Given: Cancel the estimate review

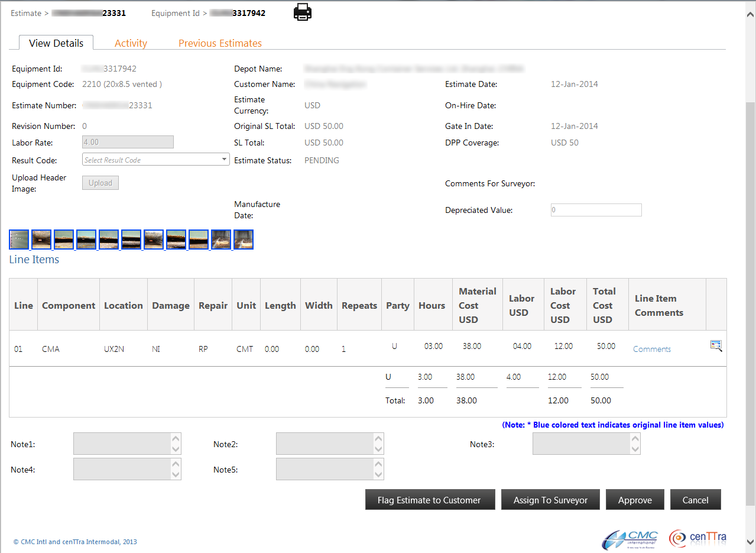Looking at the screenshot, I should (695, 499).
